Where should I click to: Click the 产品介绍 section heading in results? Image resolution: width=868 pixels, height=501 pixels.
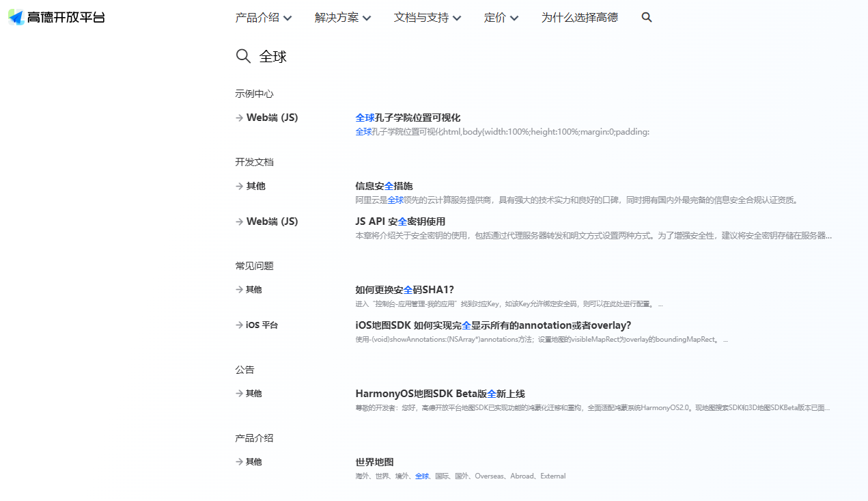point(254,438)
